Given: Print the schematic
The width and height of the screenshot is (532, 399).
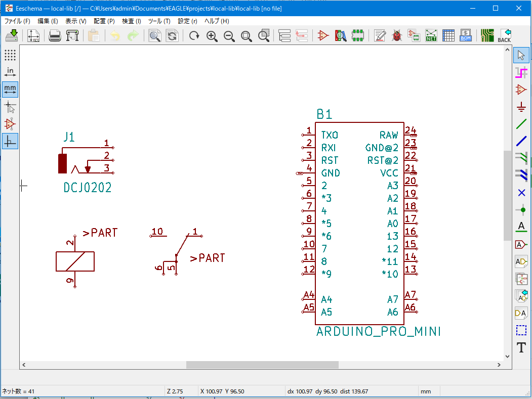Looking at the screenshot, I should coord(55,35).
